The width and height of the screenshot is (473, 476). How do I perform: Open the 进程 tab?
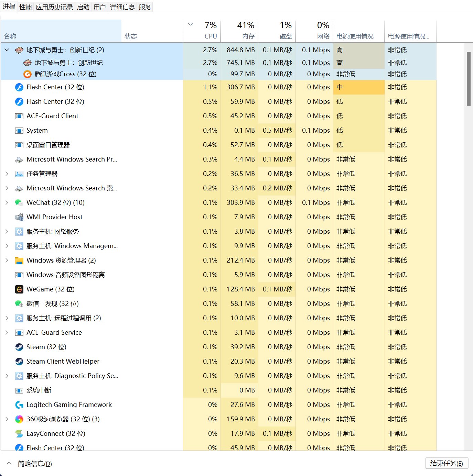pyautogui.click(x=9, y=7)
